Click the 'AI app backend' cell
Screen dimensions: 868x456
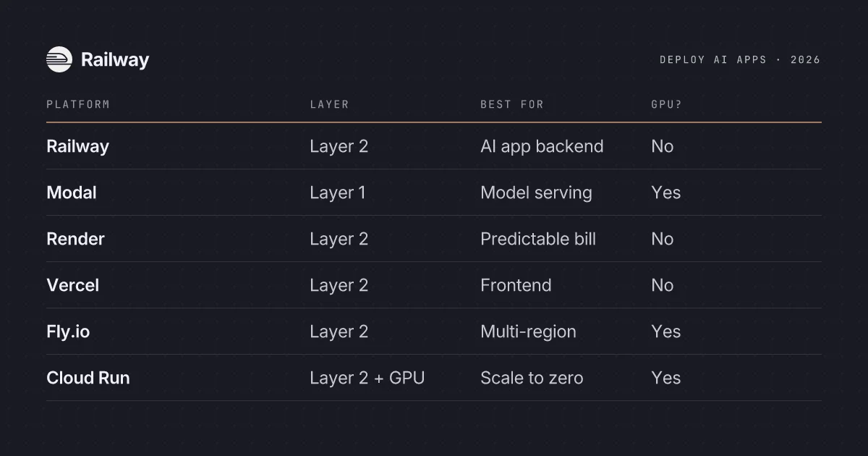coord(542,146)
